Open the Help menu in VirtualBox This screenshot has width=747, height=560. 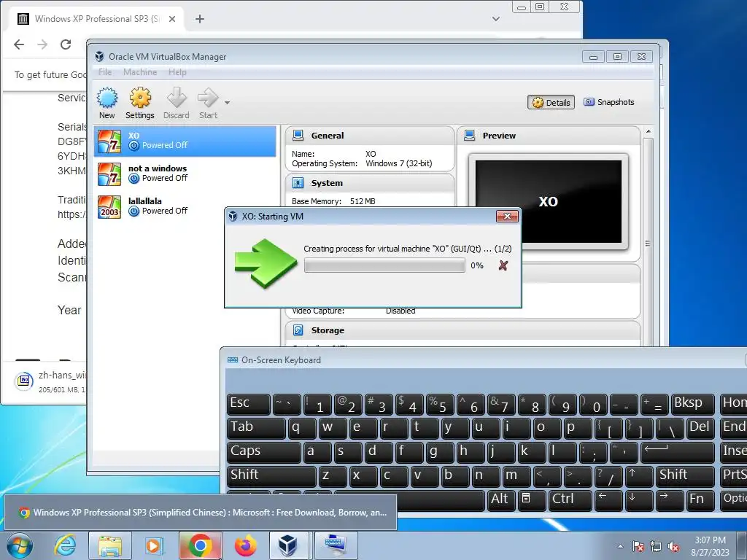(177, 72)
